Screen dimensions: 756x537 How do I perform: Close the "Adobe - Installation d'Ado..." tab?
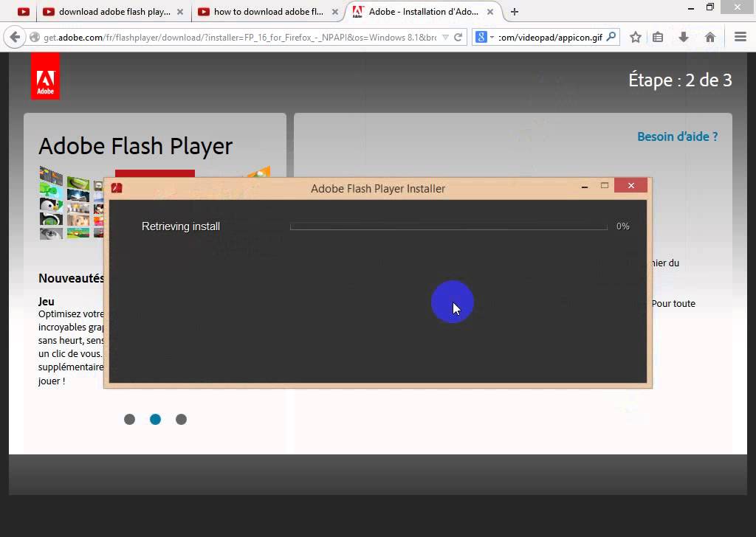(x=490, y=12)
